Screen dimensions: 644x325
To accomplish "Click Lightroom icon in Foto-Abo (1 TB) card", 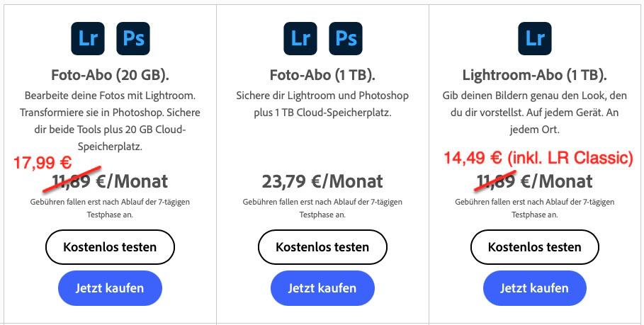I will (x=300, y=38).
